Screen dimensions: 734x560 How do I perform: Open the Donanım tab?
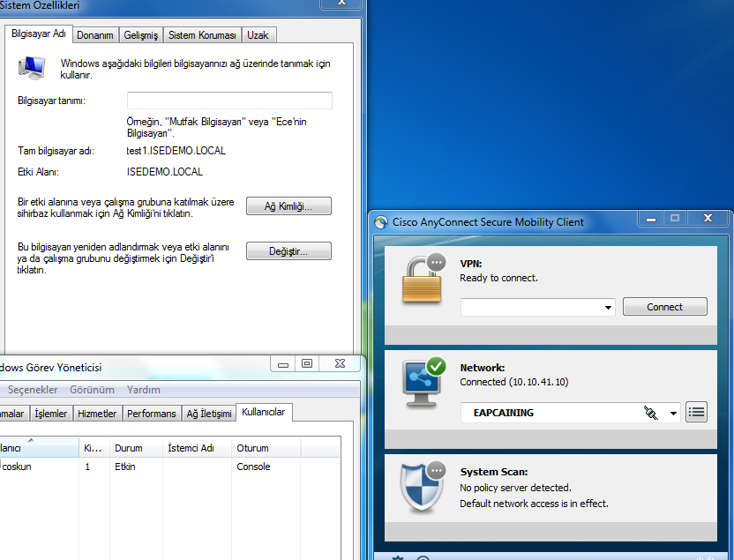click(95, 35)
